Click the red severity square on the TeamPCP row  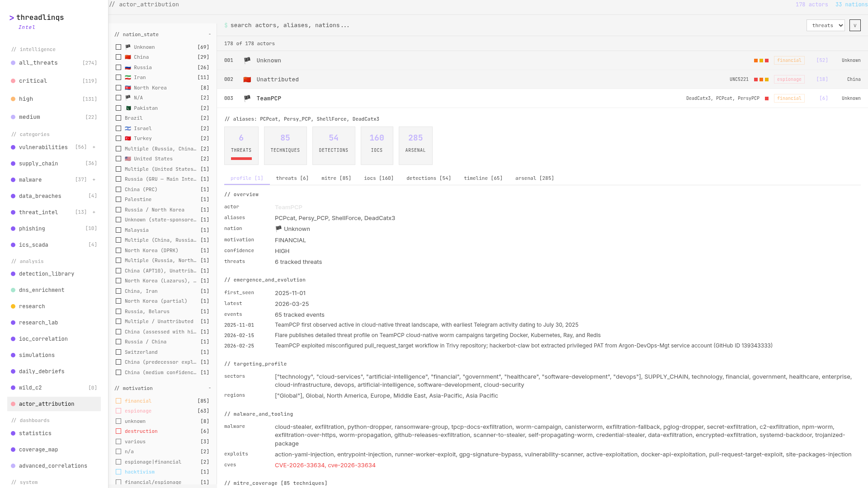[x=766, y=98]
